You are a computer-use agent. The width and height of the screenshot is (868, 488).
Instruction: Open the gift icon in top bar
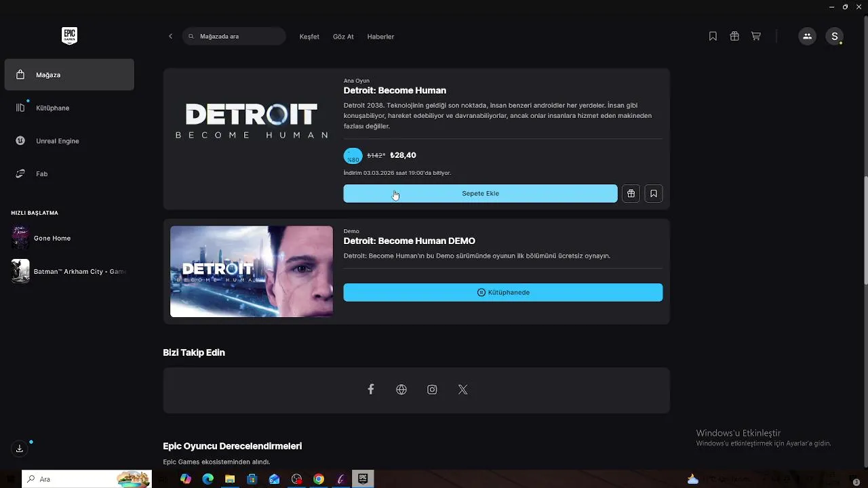pyautogui.click(x=734, y=37)
